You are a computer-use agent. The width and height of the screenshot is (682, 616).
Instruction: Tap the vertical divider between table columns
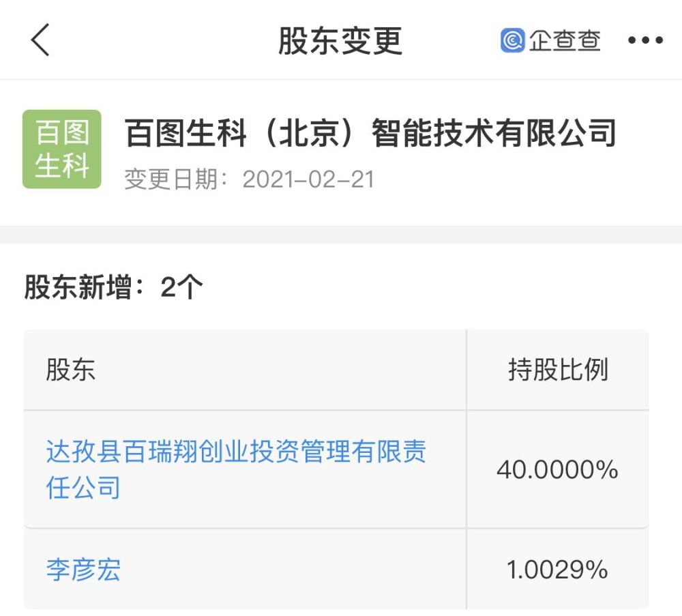466,469
